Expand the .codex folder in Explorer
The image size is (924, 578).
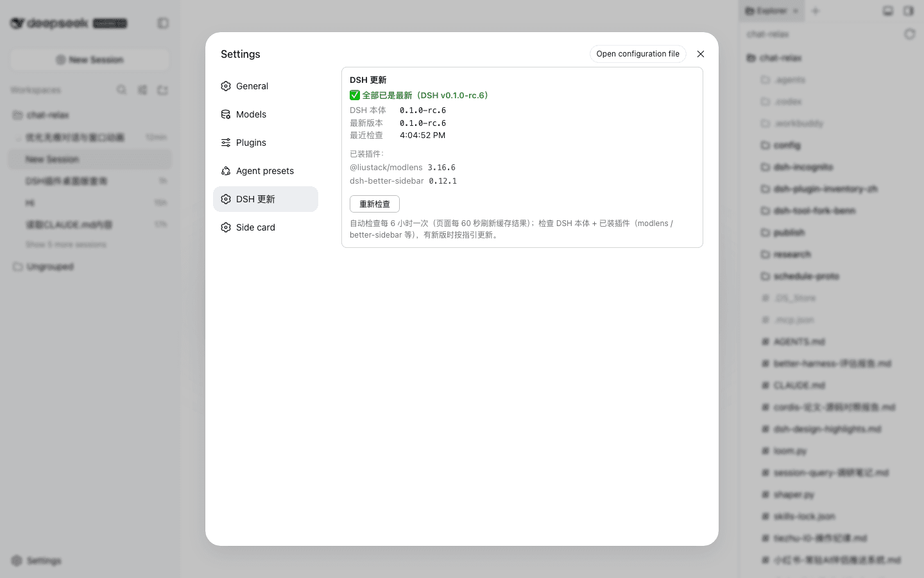coord(832,101)
